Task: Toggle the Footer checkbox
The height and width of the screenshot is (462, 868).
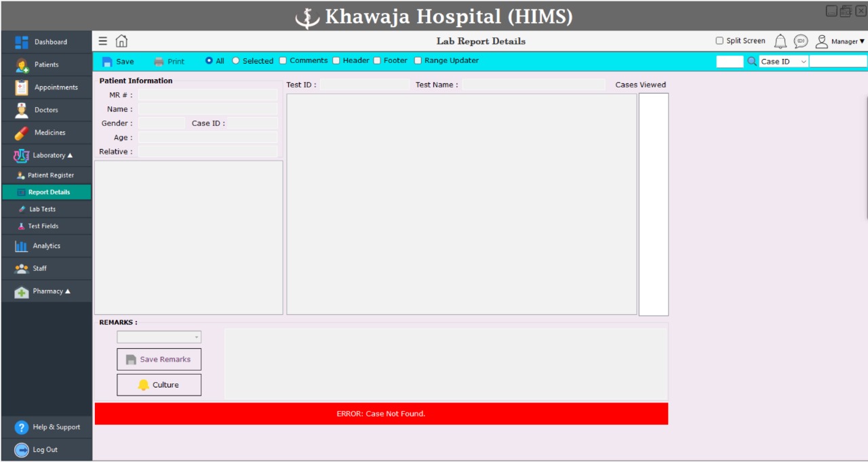Action: (377, 60)
